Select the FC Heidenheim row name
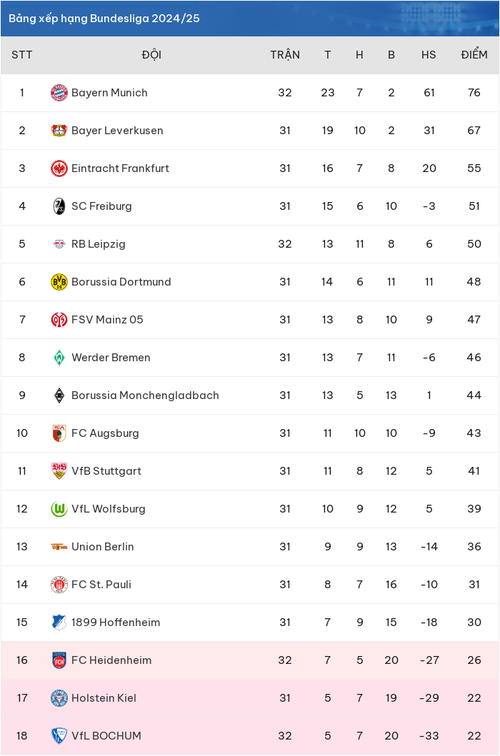Screen dimensions: 500x756 [x=111, y=660]
